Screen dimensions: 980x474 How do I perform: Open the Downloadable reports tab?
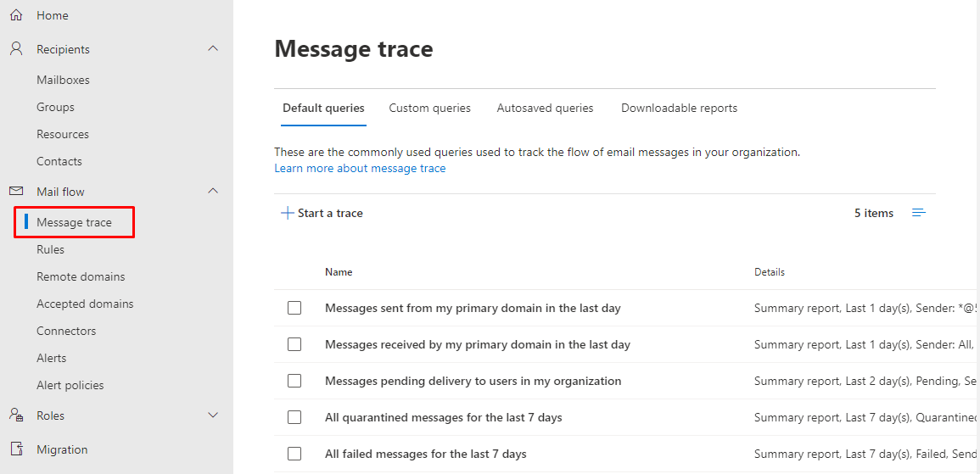(x=679, y=108)
